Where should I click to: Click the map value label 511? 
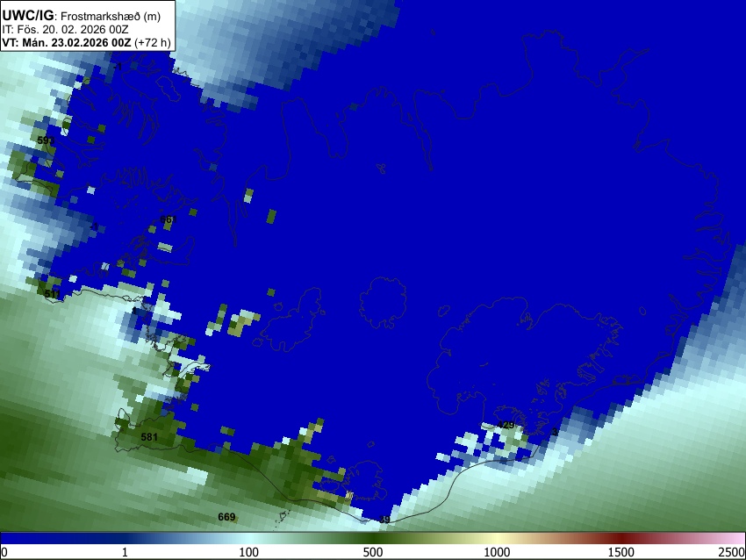[53, 294]
